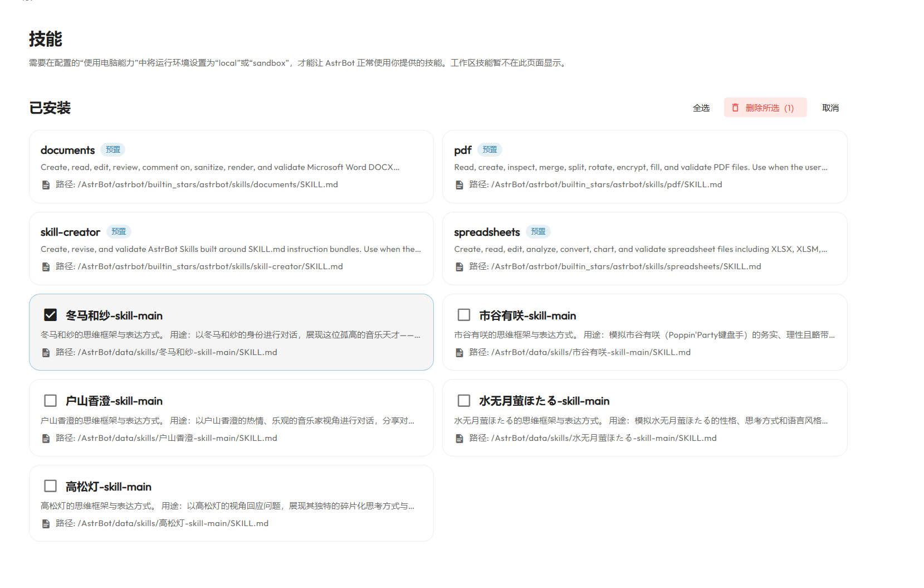
Task: Click the pdf SKILL.md path text
Action: coord(595,184)
